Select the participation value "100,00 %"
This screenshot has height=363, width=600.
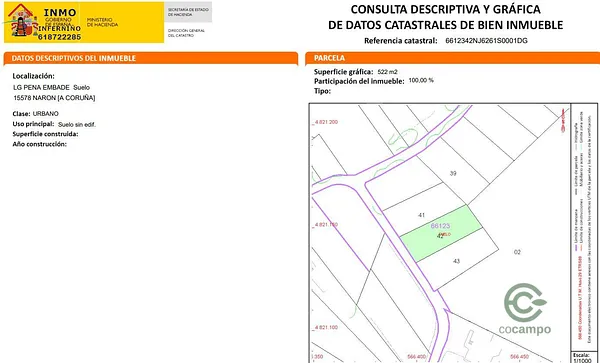tap(421, 81)
